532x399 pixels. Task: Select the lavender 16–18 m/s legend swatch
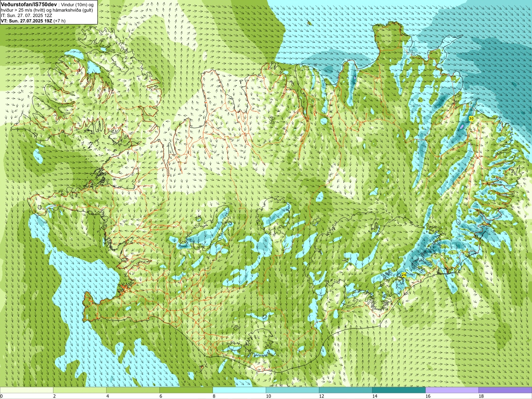point(452,390)
